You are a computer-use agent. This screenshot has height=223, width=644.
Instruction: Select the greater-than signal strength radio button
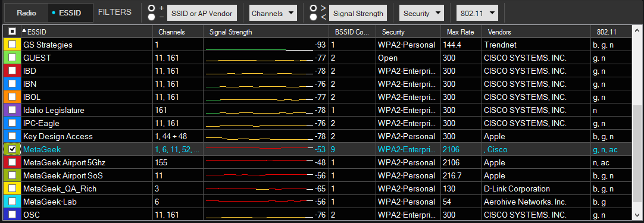[314, 8]
